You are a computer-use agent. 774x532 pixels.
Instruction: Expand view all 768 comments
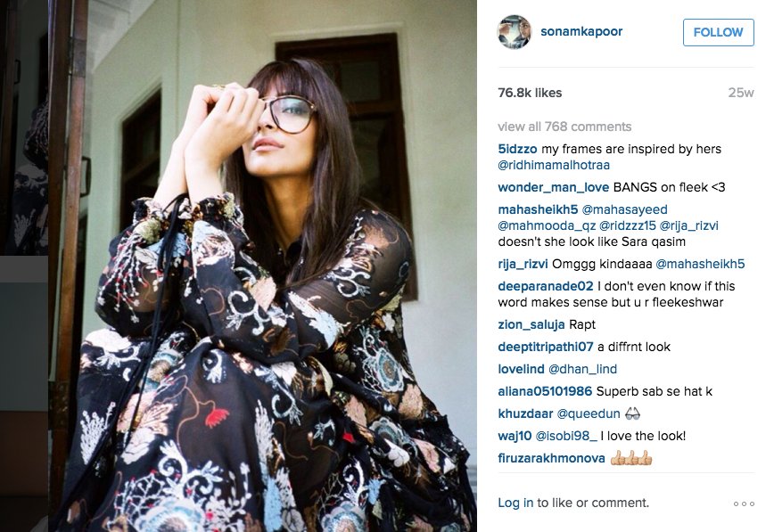pos(564,127)
